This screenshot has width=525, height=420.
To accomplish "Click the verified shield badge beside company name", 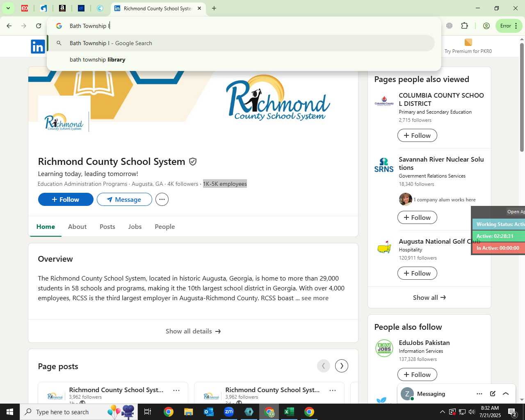I will coord(193,162).
